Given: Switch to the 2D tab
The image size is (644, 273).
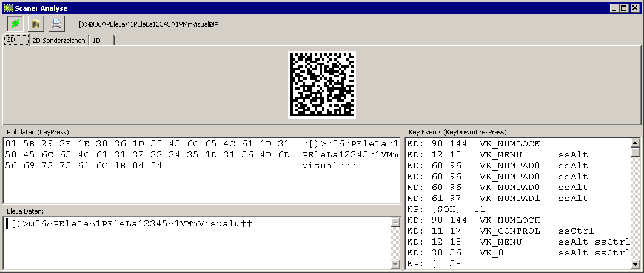Looking at the screenshot, I should (15, 40).
